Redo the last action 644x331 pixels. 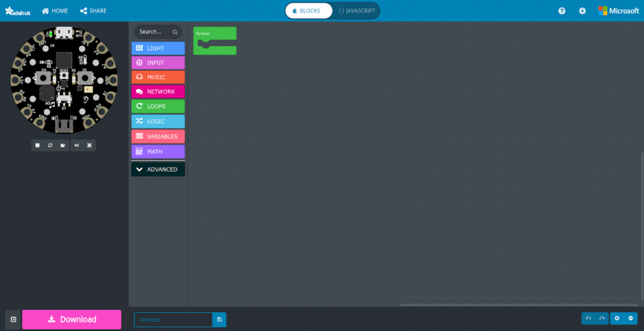pyautogui.click(x=602, y=319)
